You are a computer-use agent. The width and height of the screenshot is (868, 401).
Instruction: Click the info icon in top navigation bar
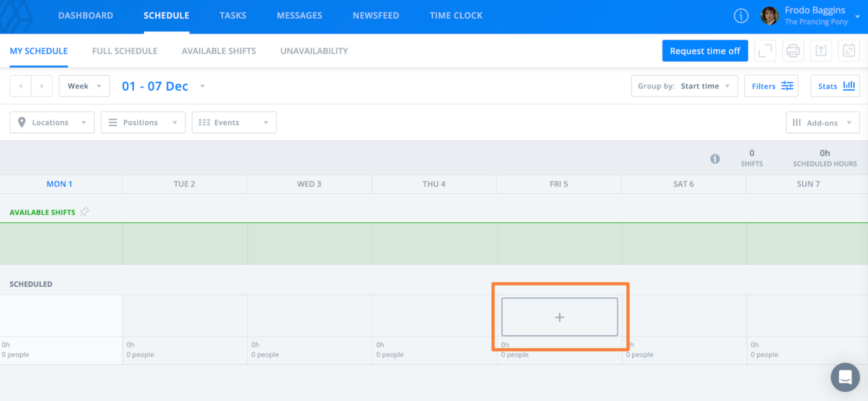[x=741, y=16]
